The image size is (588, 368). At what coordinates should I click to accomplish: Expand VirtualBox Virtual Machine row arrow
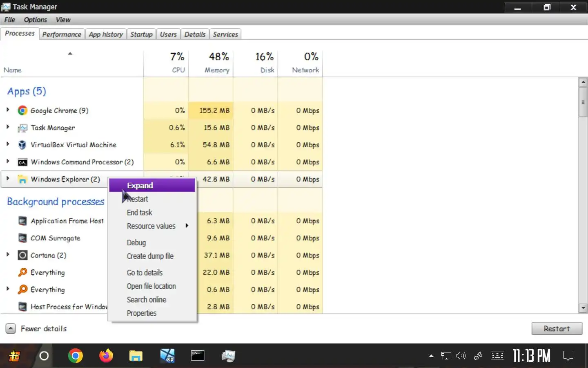coord(8,144)
